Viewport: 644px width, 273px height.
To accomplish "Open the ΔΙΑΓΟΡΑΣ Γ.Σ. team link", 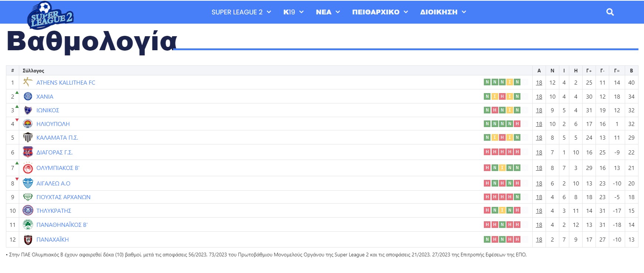I will point(54,152).
